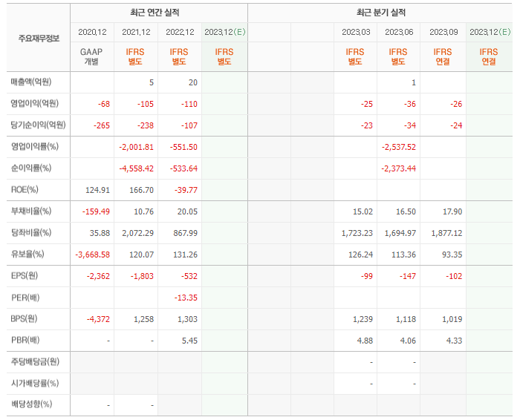Select the 시가배당률(%) row label

[35, 383]
